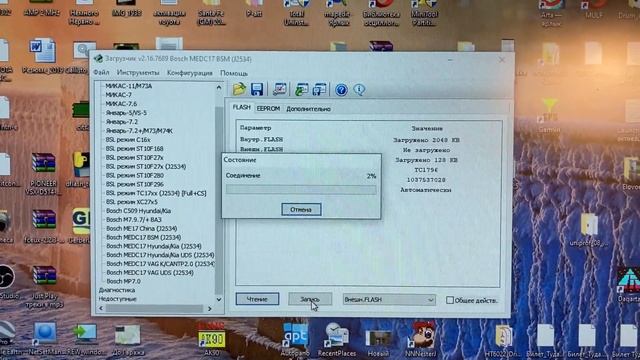Close the Загрузчик window
Viewport: 640px width, 360px height.
tap(502, 60)
